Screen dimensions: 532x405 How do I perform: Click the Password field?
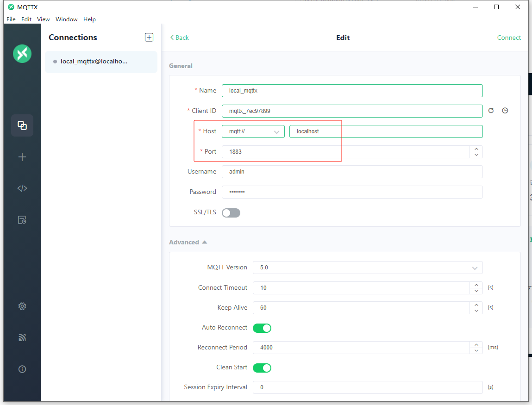point(352,192)
